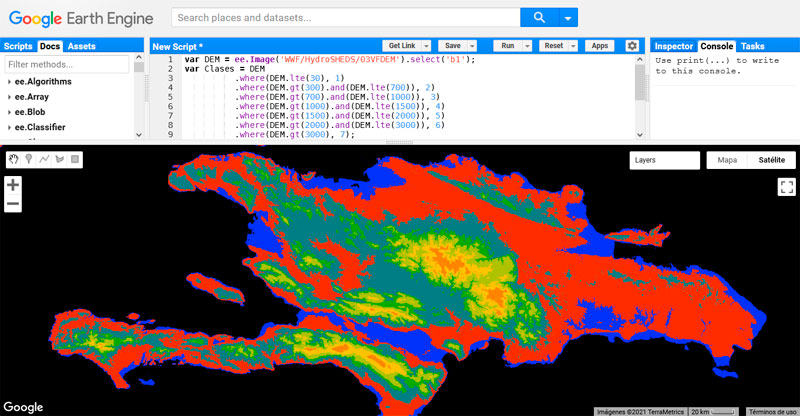This screenshot has height=416, width=800.
Task: Click the Google logo on map
Action: click(x=23, y=407)
